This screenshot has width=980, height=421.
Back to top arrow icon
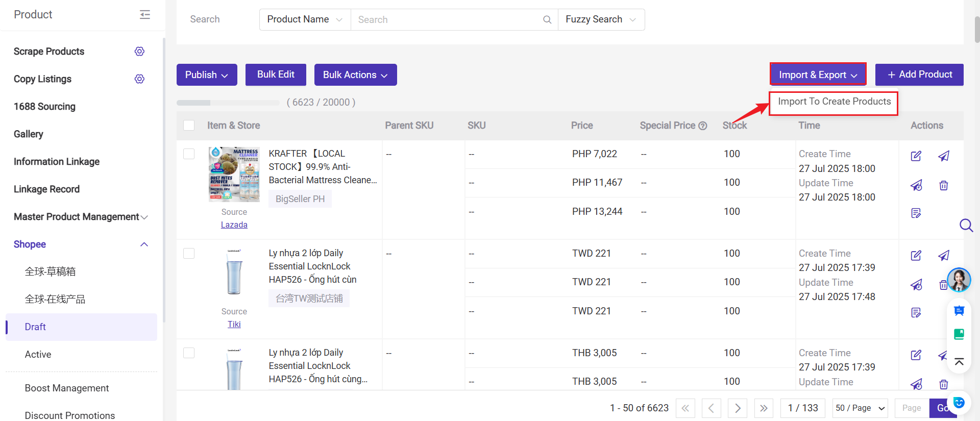[x=959, y=362]
